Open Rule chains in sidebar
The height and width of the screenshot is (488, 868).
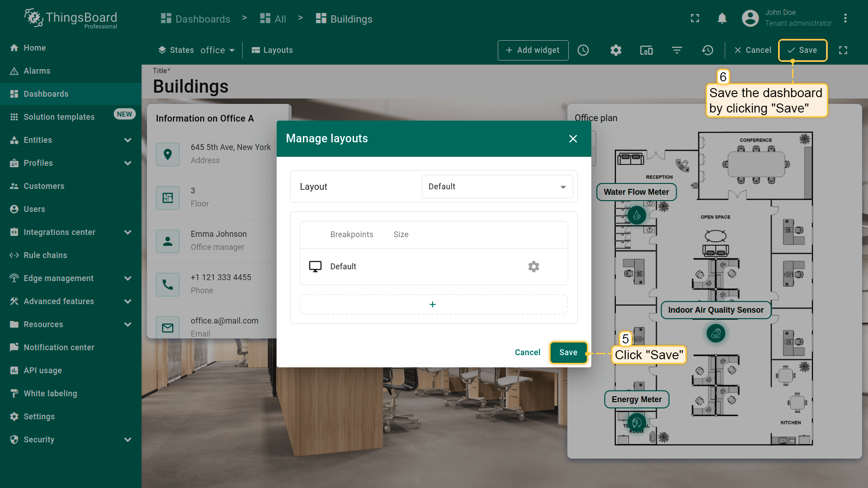click(x=45, y=255)
